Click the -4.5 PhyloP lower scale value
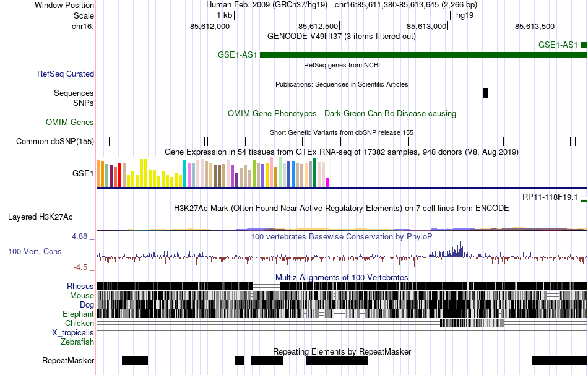588x375 pixels. point(80,267)
